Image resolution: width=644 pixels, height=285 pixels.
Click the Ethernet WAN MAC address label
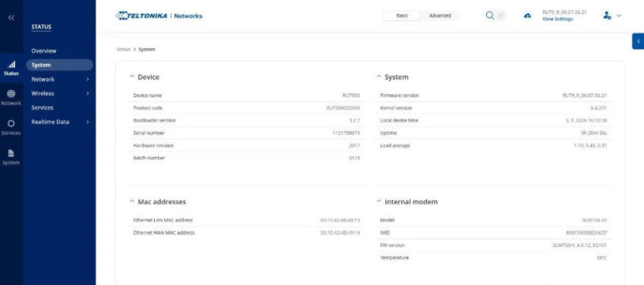[164, 233]
